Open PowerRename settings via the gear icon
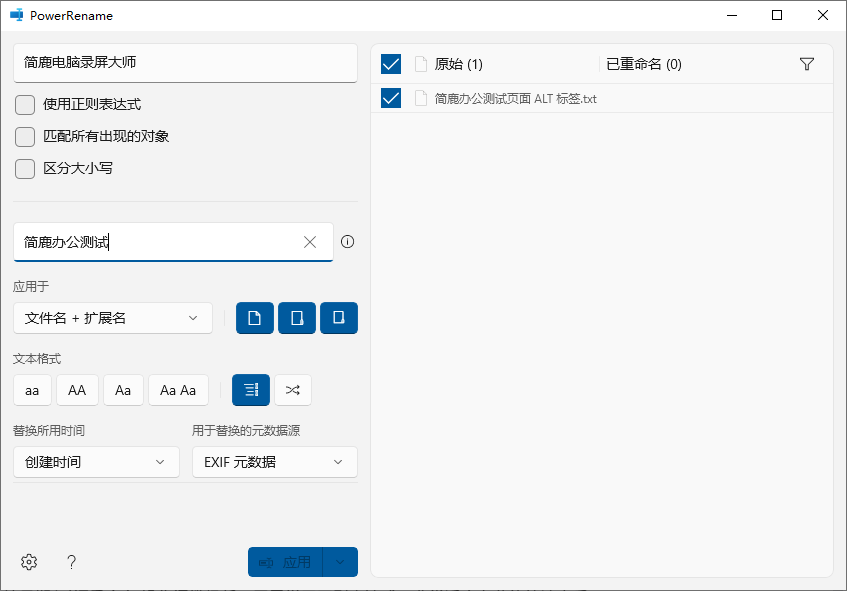This screenshot has height=591, width=847. (x=29, y=561)
